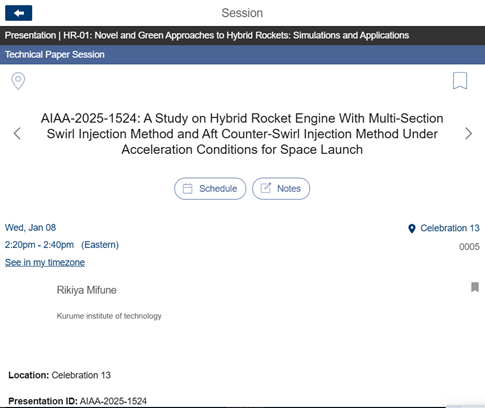485x408 pixels.
Task: Click the 2:20pm - 2:40pm time text
Action: [x=39, y=245]
